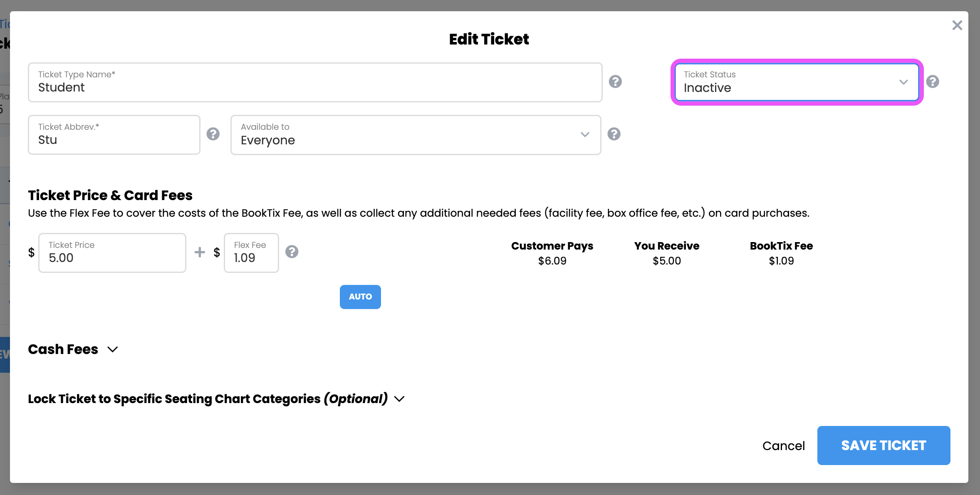Screen dimensions: 980x495
Task: Click the Ticket Status chevron arrow
Action: (x=903, y=82)
